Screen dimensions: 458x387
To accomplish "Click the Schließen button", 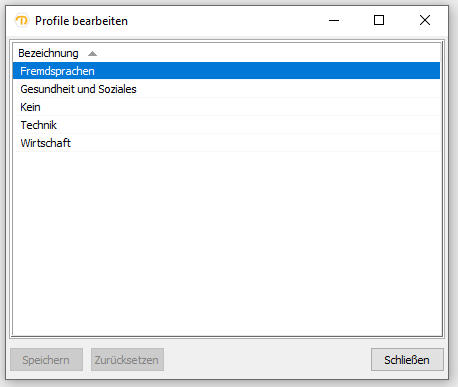I will 407,360.
